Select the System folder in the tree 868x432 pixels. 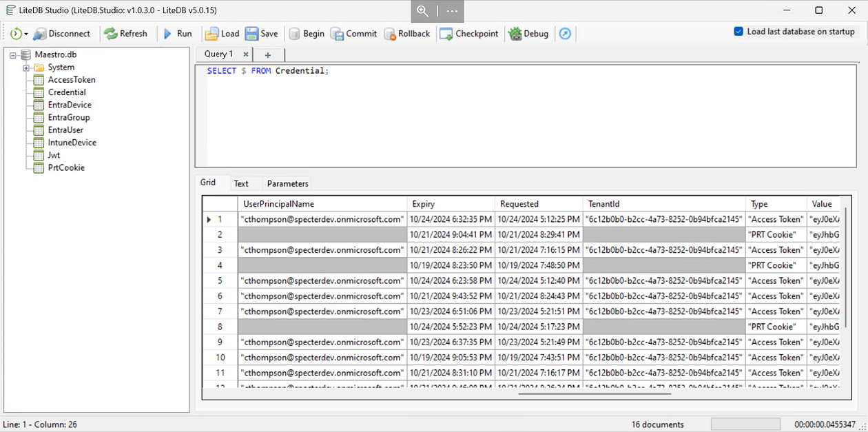click(x=61, y=67)
